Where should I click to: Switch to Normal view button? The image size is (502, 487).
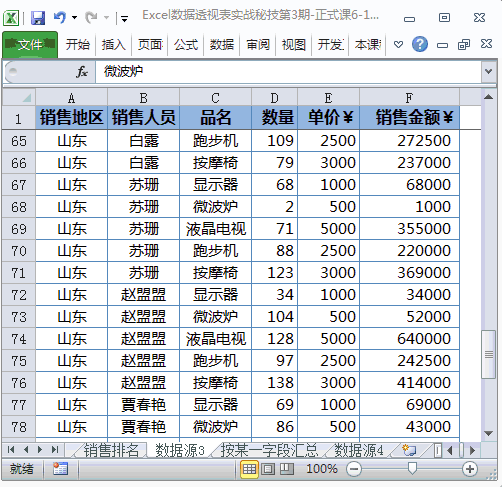tap(249, 469)
